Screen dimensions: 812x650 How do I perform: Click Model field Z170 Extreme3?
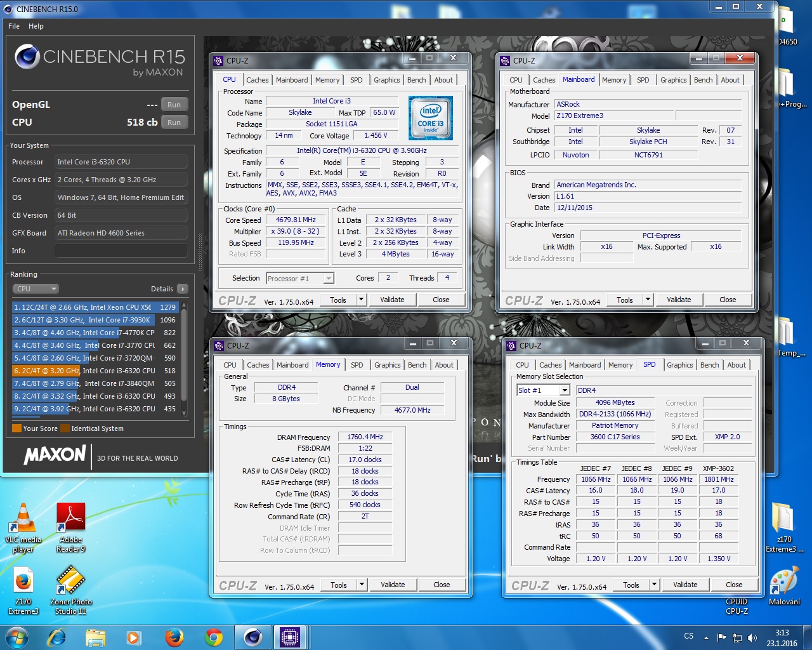[x=614, y=116]
